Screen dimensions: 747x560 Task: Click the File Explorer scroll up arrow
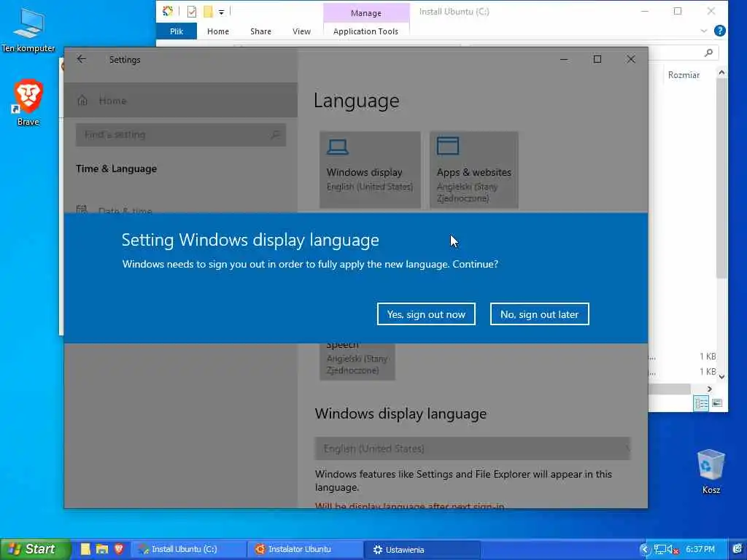click(721, 72)
